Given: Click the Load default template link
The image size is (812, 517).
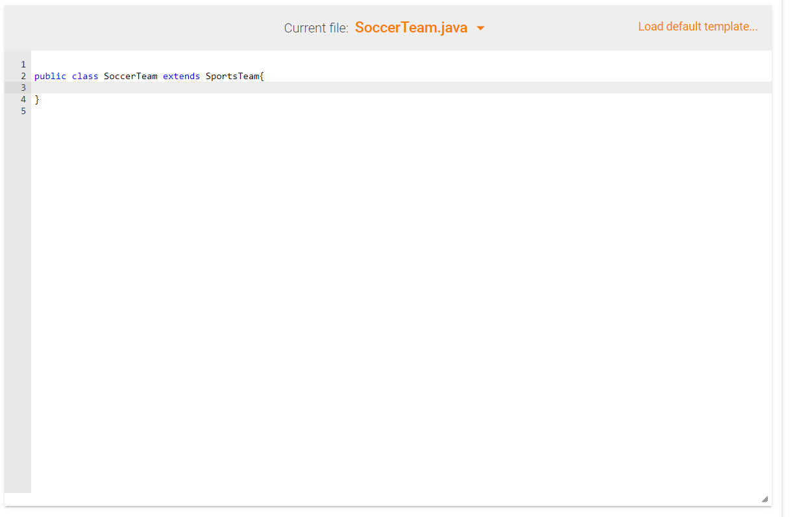Looking at the screenshot, I should 698,27.
